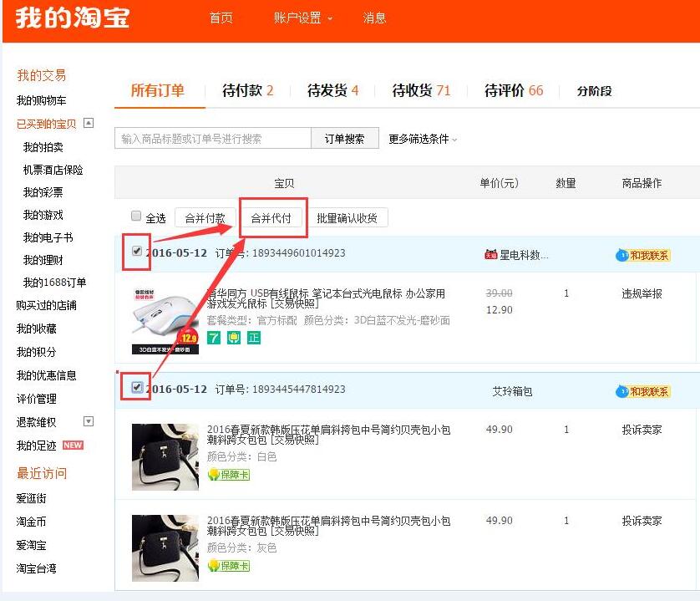Screen dimensions: 700x601
Task: Click the 保障卡 badge on the white bag
Action: (229, 475)
